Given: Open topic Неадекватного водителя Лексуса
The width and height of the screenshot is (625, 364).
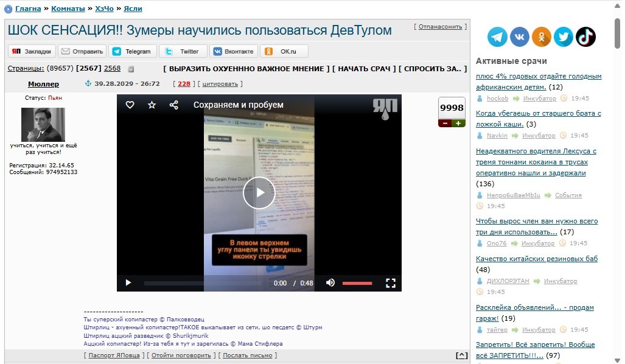Looking at the screenshot, I should click(x=536, y=162).
